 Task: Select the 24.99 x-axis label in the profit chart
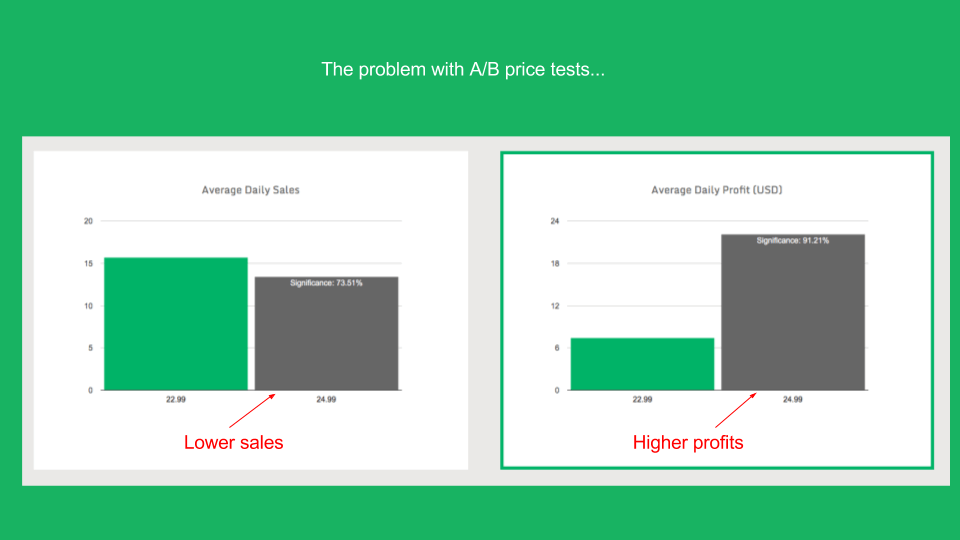(x=793, y=399)
